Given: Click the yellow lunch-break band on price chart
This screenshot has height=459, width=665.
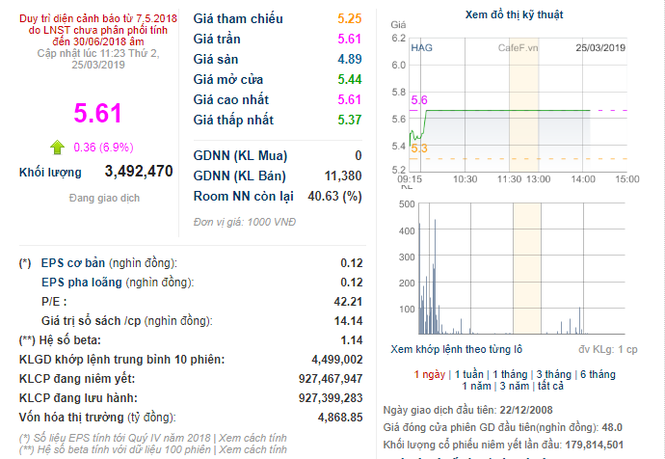Looking at the screenshot, I should click(x=524, y=105).
